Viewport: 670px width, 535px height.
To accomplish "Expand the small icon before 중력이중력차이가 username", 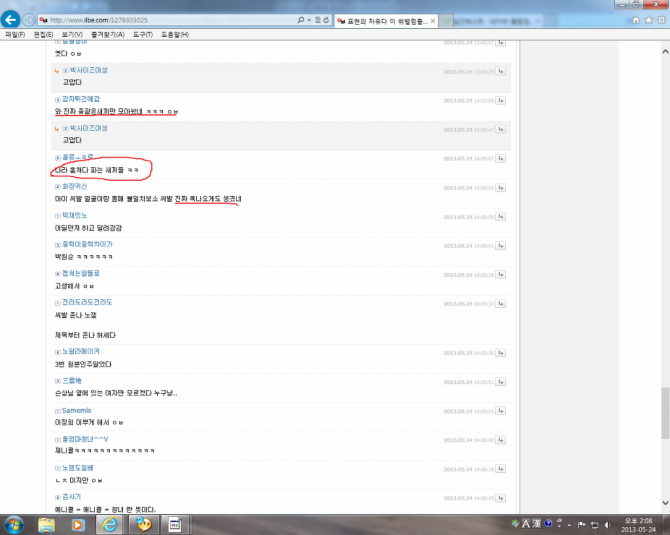I will (x=58, y=245).
